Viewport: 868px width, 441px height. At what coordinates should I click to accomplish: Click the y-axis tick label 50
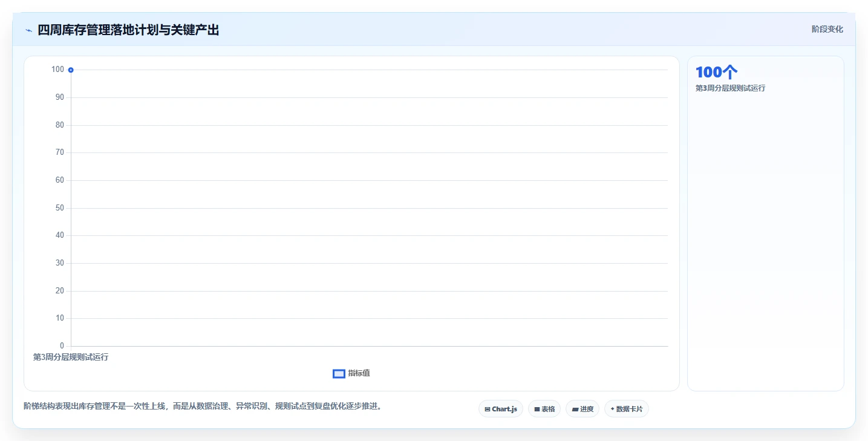click(x=59, y=208)
